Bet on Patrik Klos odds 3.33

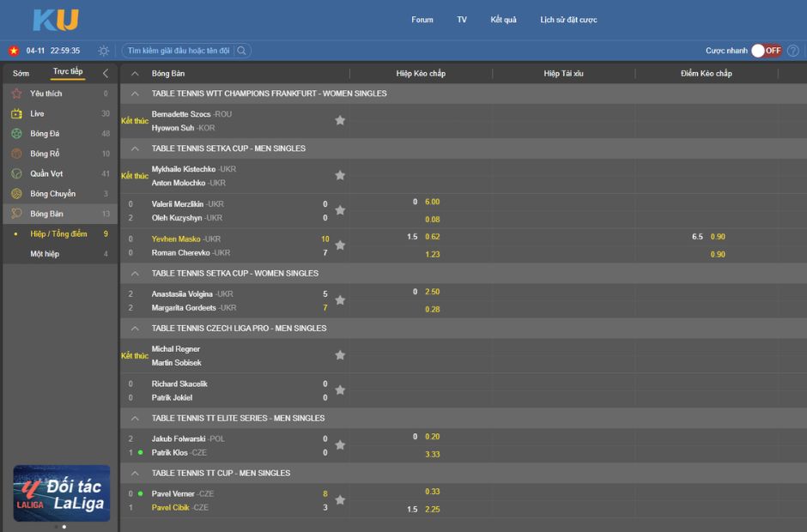point(433,454)
